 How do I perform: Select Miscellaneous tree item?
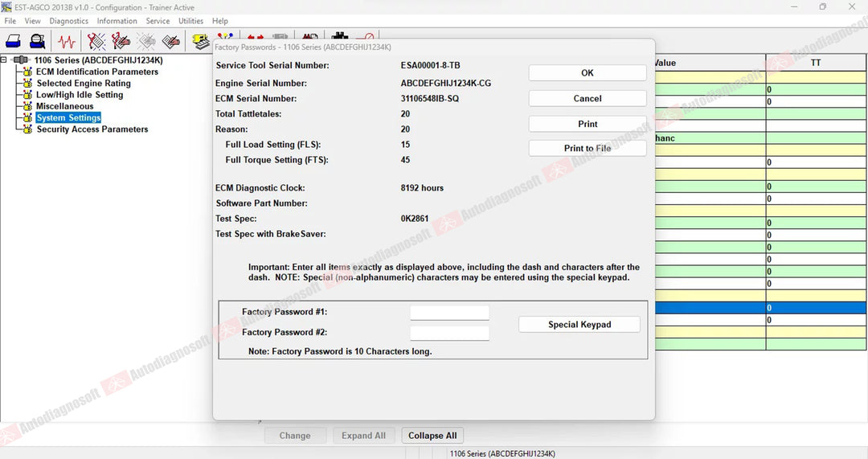65,106
